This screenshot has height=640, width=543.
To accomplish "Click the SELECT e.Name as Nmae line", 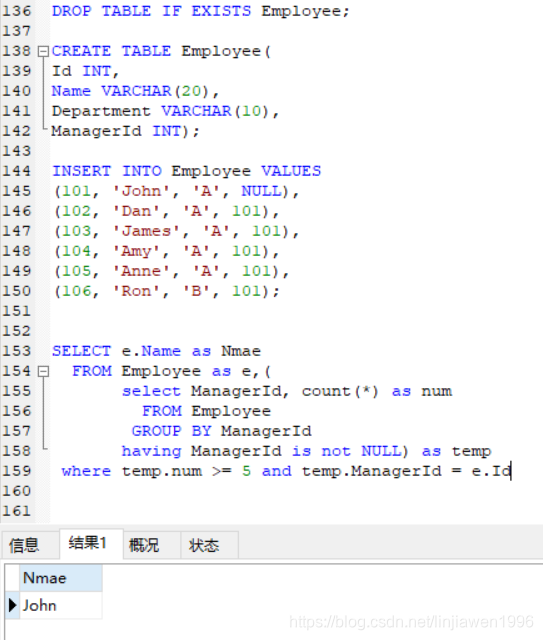I will click(x=156, y=351).
